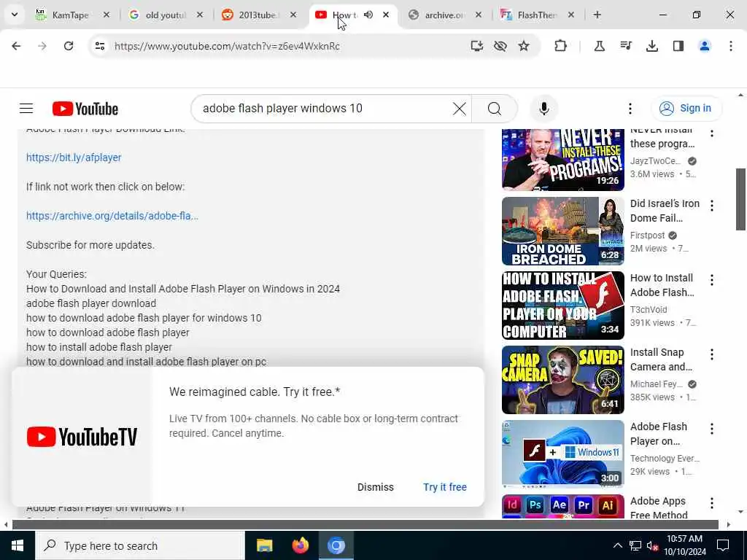
Task: Open options for Install Snap Camera video
Action: click(x=712, y=354)
